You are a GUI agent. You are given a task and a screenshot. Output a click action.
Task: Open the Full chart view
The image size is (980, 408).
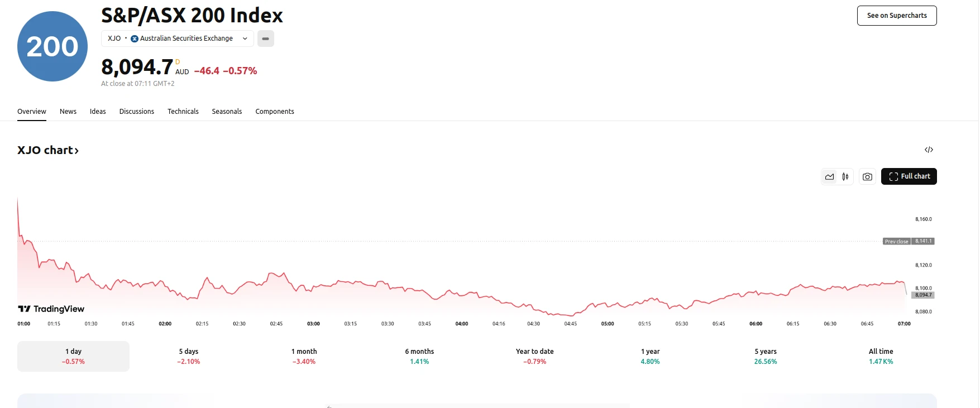point(910,176)
